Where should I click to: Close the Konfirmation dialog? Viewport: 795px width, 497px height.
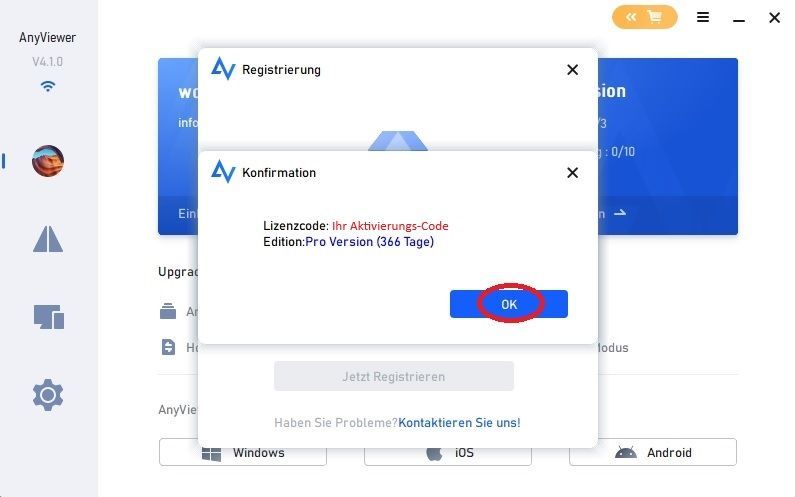tap(572, 173)
